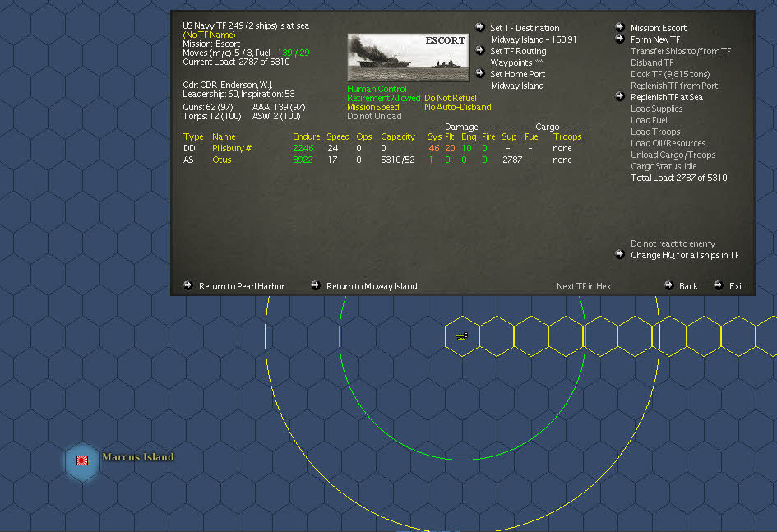777x532 pixels.
Task: Click the Exit button
Action: [737, 286]
